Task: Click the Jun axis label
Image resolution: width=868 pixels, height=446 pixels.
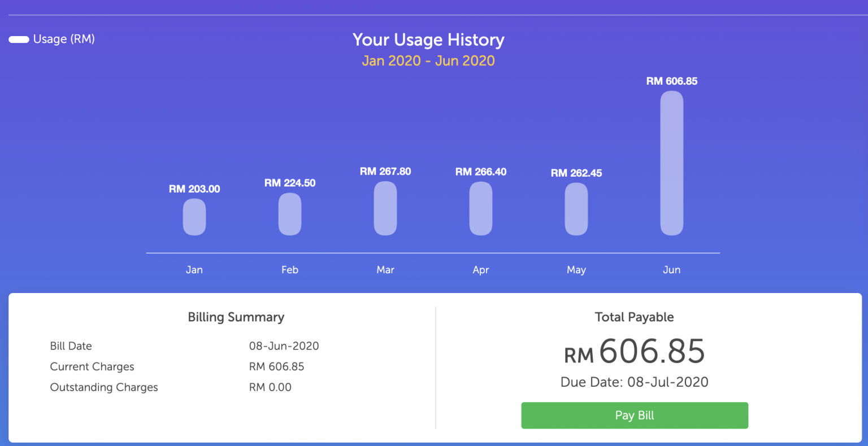Action: [x=671, y=269]
